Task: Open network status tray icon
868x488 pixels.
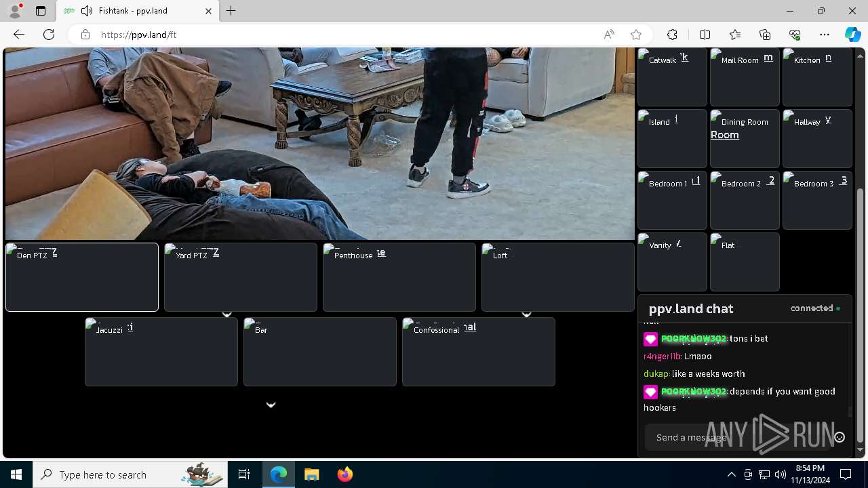Action: click(x=764, y=474)
